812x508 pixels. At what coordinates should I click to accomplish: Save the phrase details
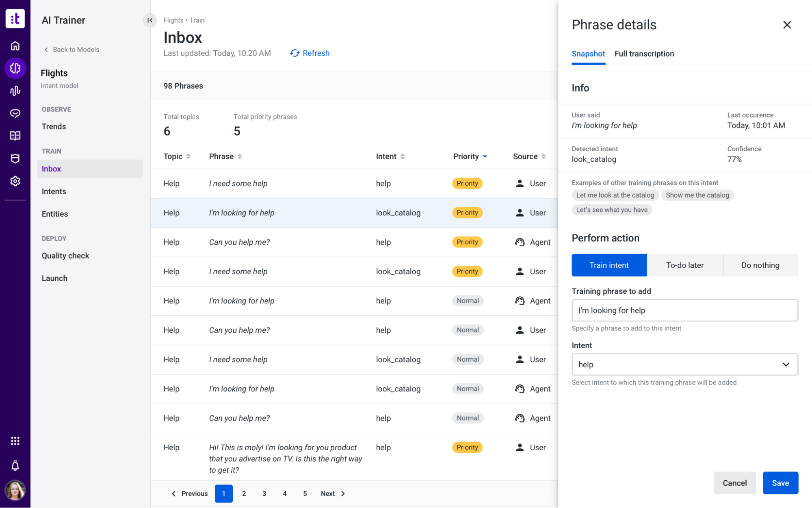click(x=780, y=483)
